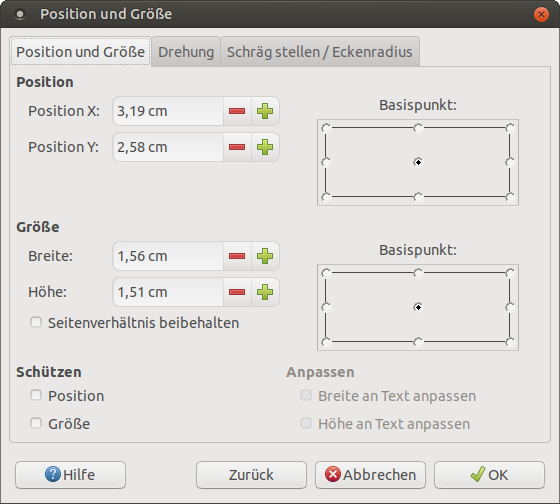Switch to the Drehung tab
The width and height of the screenshot is (560, 504).
click(x=186, y=52)
